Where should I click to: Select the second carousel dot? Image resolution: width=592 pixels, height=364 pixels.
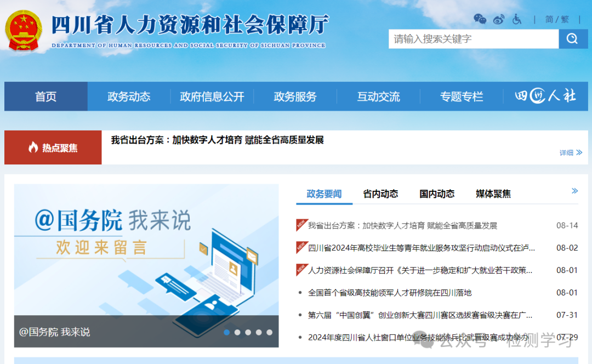[x=237, y=332]
